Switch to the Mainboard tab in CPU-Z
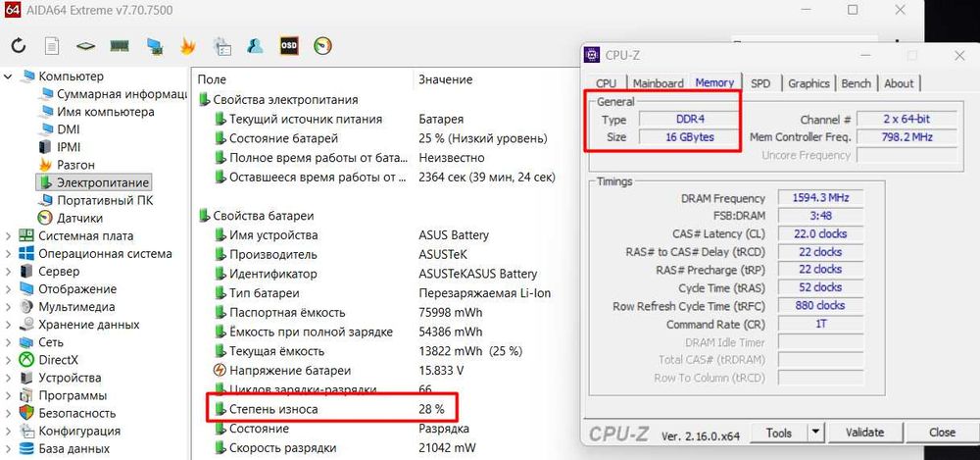 [659, 83]
